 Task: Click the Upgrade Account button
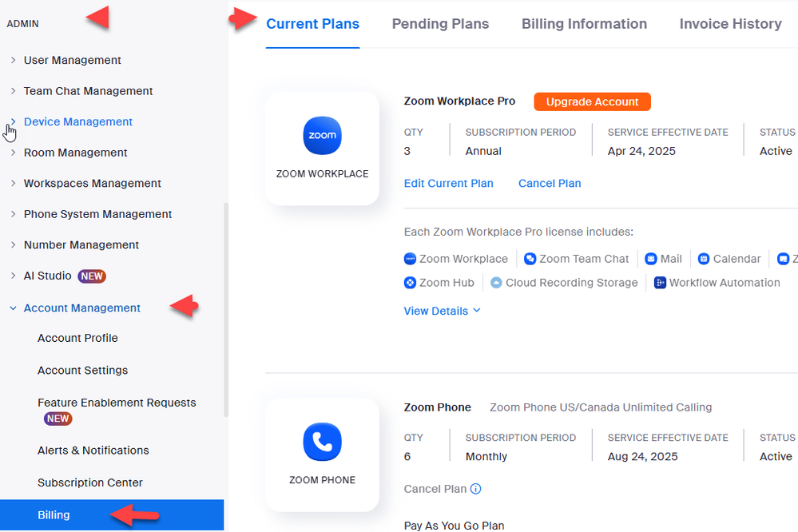pyautogui.click(x=592, y=101)
